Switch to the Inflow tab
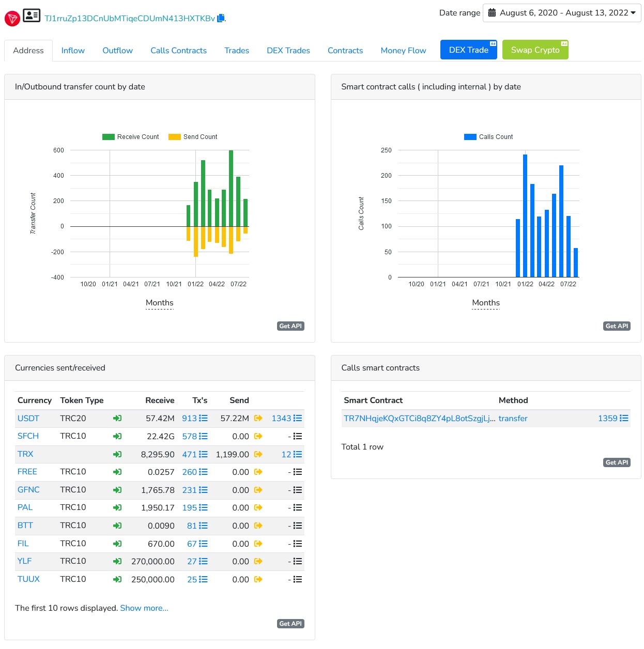644x649 pixels. coord(73,51)
